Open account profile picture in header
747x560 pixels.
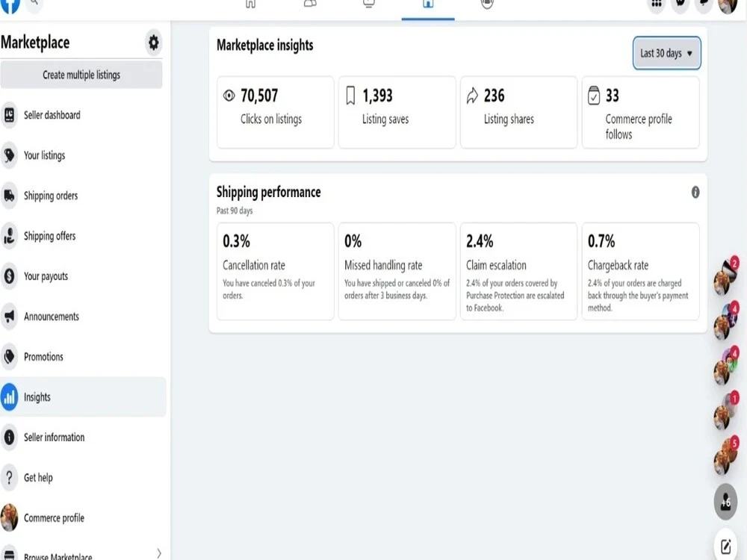[x=728, y=4]
